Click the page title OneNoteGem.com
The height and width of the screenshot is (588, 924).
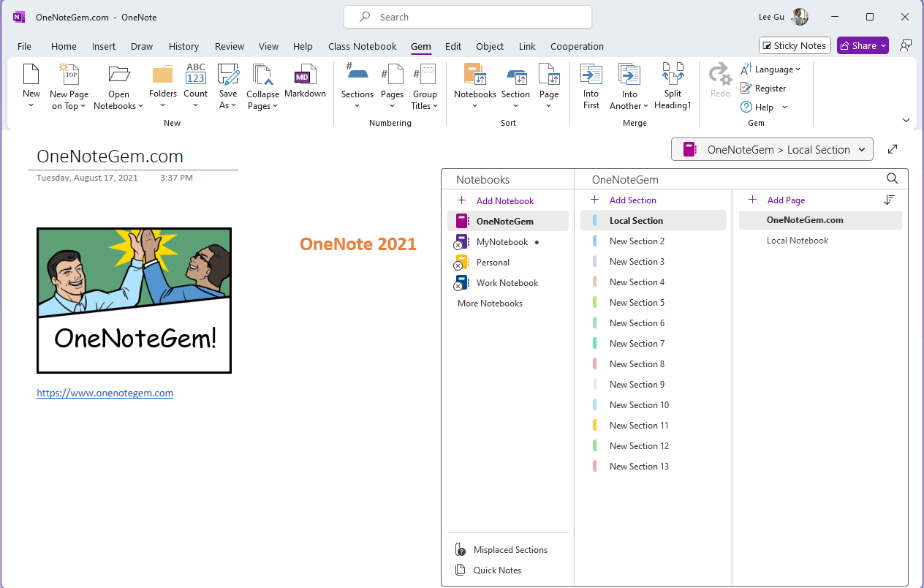coord(110,156)
